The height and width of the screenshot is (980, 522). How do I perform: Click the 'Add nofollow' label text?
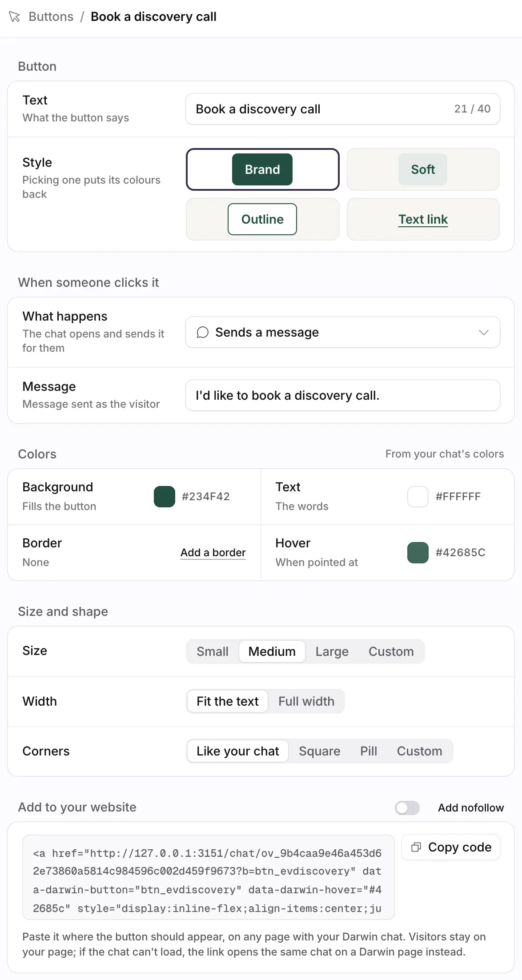coord(471,808)
